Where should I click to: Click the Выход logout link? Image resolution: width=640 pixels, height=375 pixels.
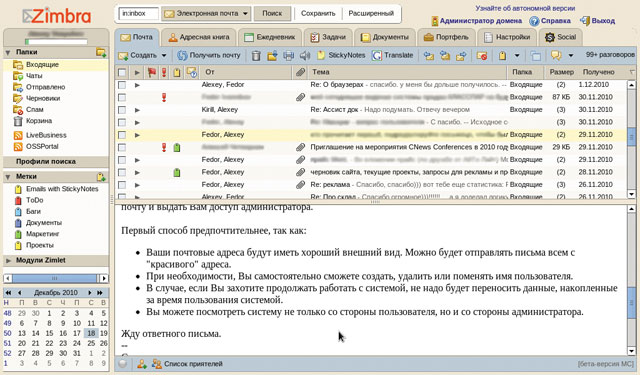(x=598, y=21)
